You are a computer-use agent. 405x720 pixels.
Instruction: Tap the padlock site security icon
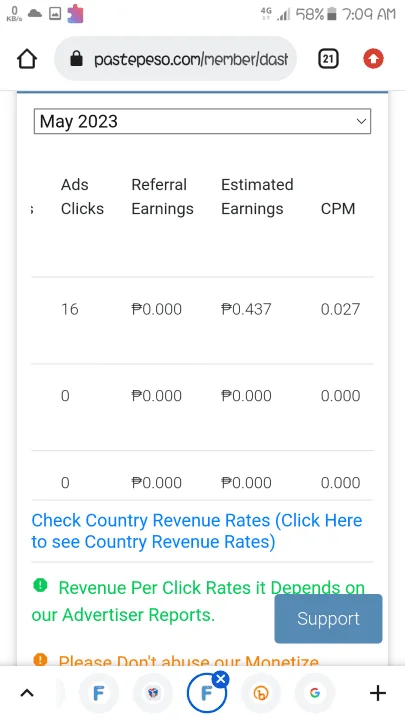[77, 59]
